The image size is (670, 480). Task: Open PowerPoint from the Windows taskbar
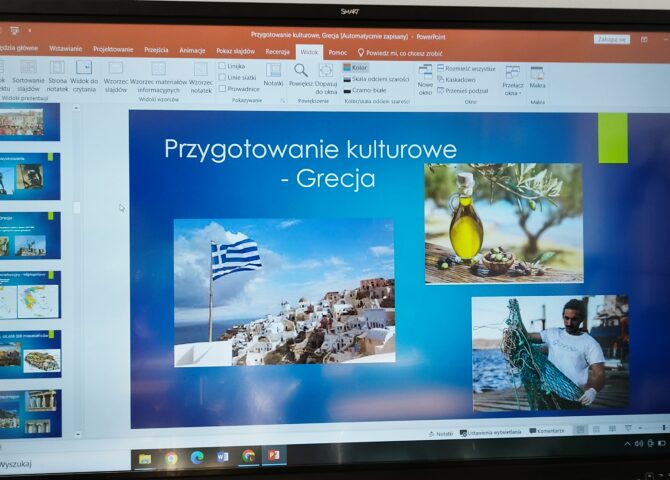point(272,457)
